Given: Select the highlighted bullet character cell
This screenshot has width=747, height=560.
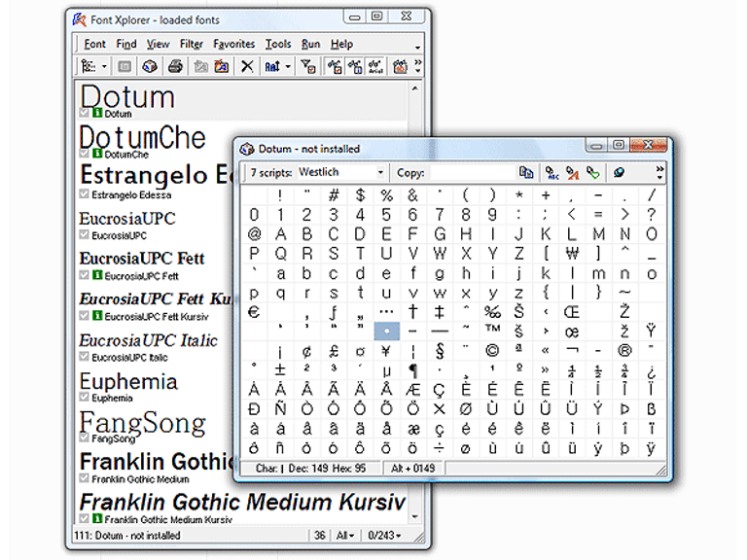Looking at the screenshot, I should pyautogui.click(x=386, y=331).
